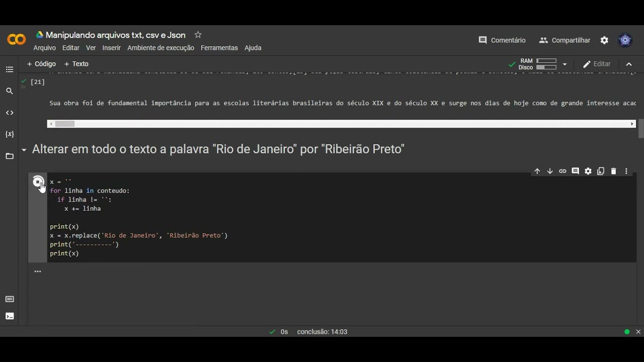Open the Ver menu

91,48
